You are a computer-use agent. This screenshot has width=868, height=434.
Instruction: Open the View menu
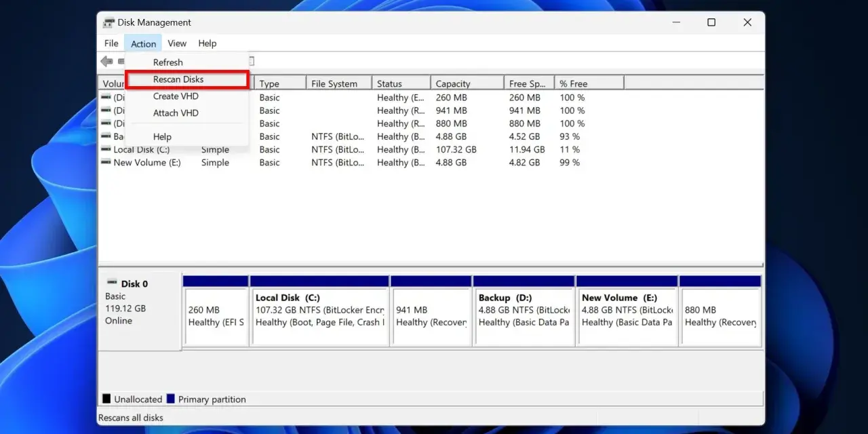coord(177,43)
